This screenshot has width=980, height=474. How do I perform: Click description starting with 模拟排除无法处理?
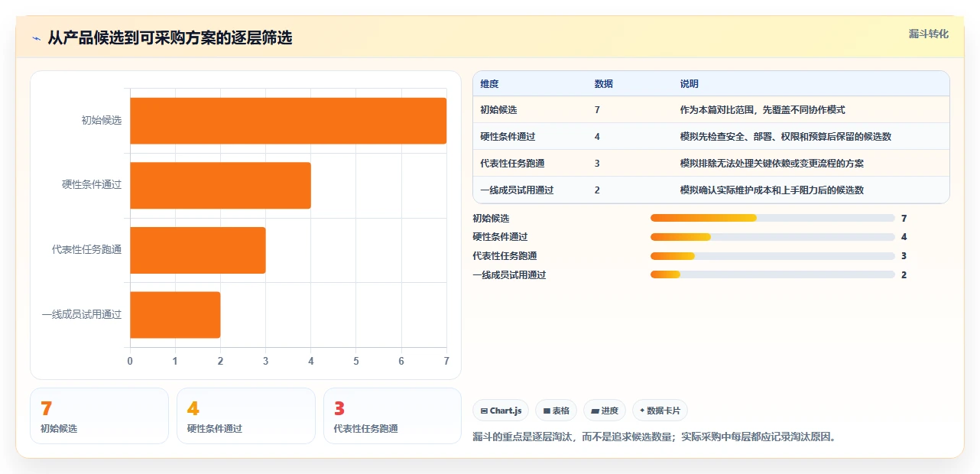(x=771, y=164)
